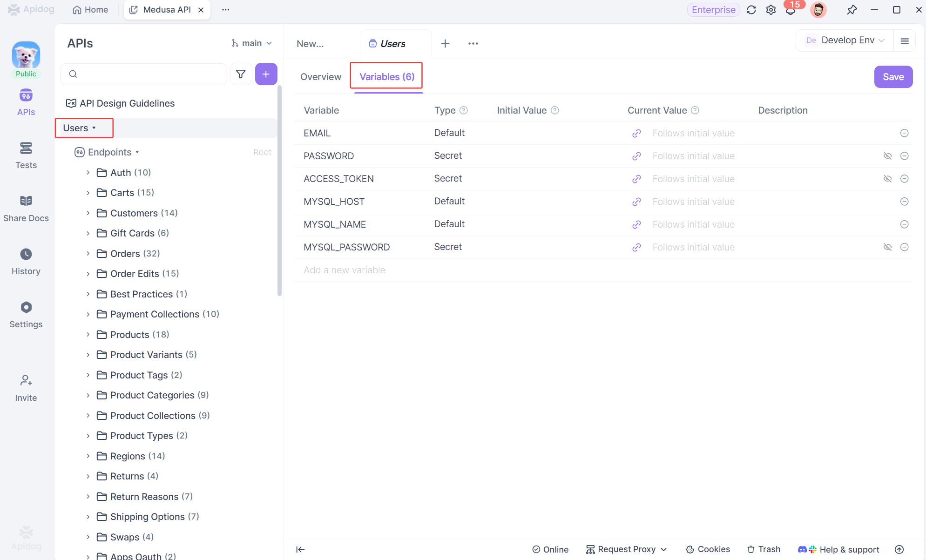The height and width of the screenshot is (560, 926).
Task: Open the title bar more tabs ellipsis
Action: (226, 10)
